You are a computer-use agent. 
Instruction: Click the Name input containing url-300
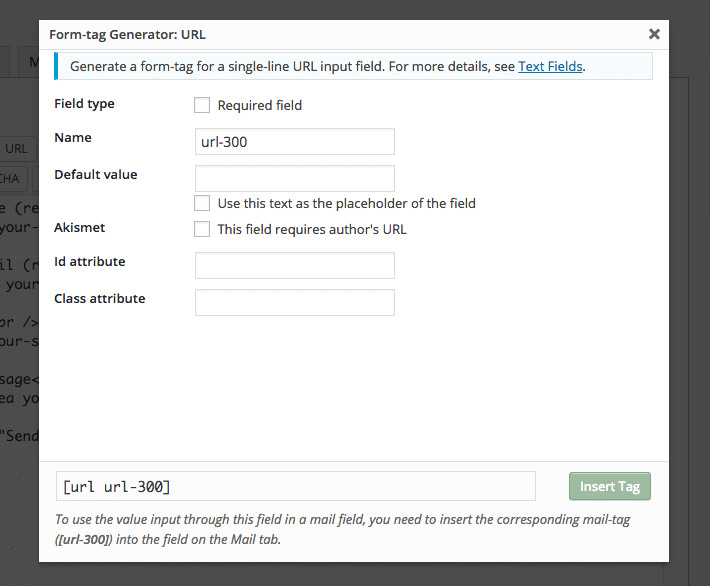295,142
